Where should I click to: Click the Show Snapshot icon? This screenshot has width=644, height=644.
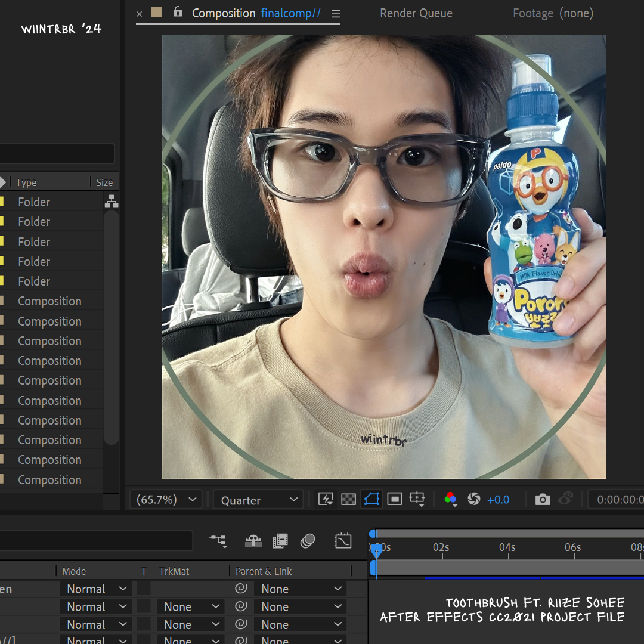pyautogui.click(x=565, y=499)
